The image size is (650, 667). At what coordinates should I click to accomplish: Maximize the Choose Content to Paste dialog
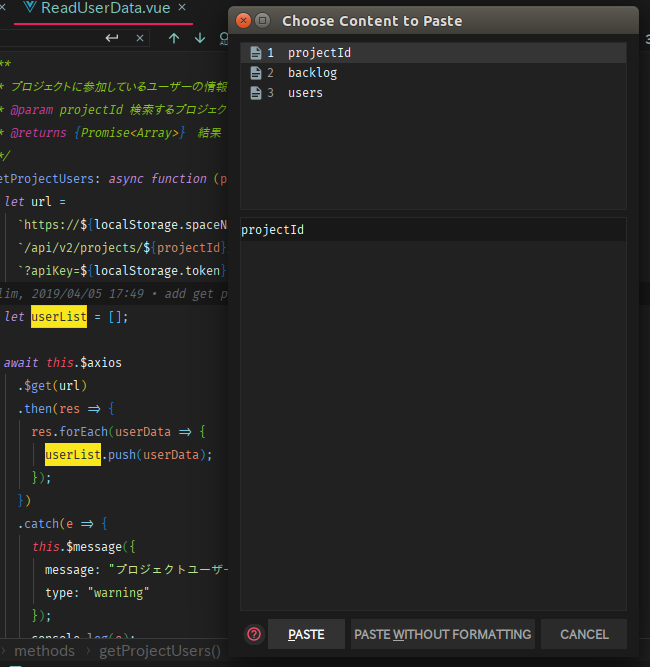pos(262,20)
